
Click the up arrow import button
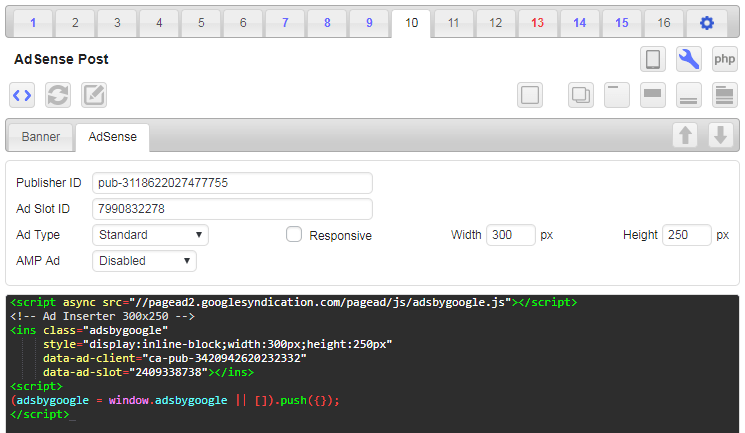685,135
